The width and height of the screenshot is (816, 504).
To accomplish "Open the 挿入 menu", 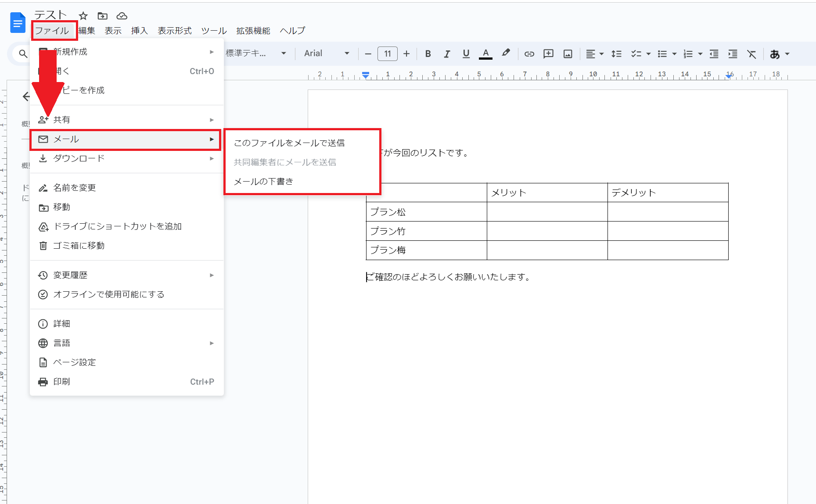I will click(139, 31).
